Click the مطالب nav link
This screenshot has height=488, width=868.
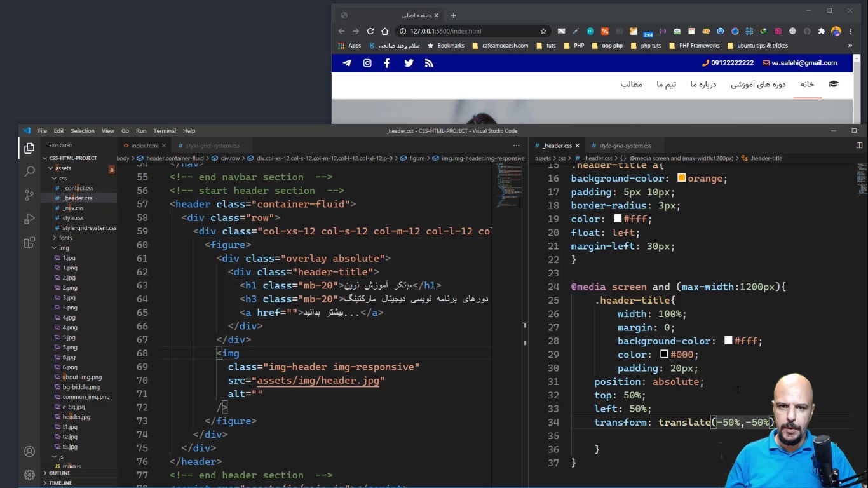pyautogui.click(x=632, y=85)
